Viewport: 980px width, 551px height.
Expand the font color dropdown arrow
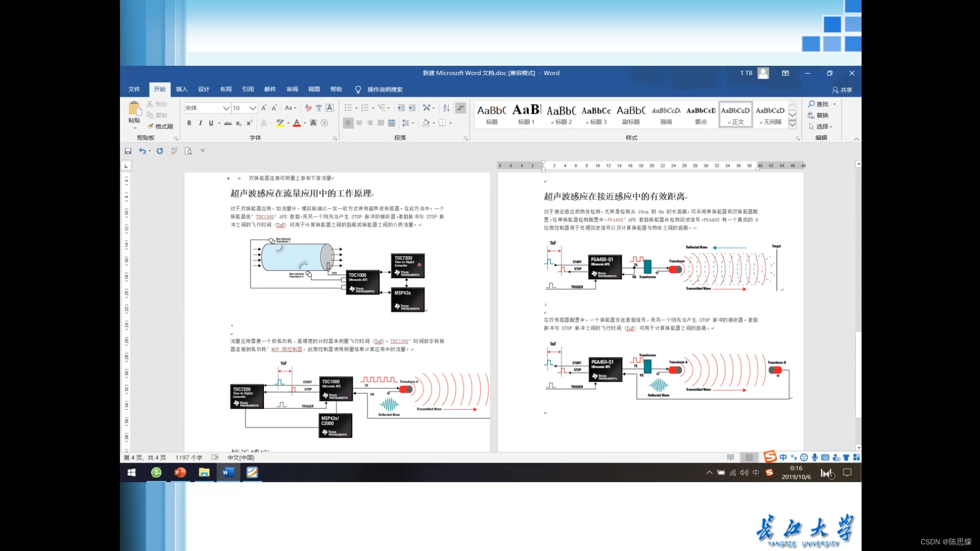click(x=305, y=123)
